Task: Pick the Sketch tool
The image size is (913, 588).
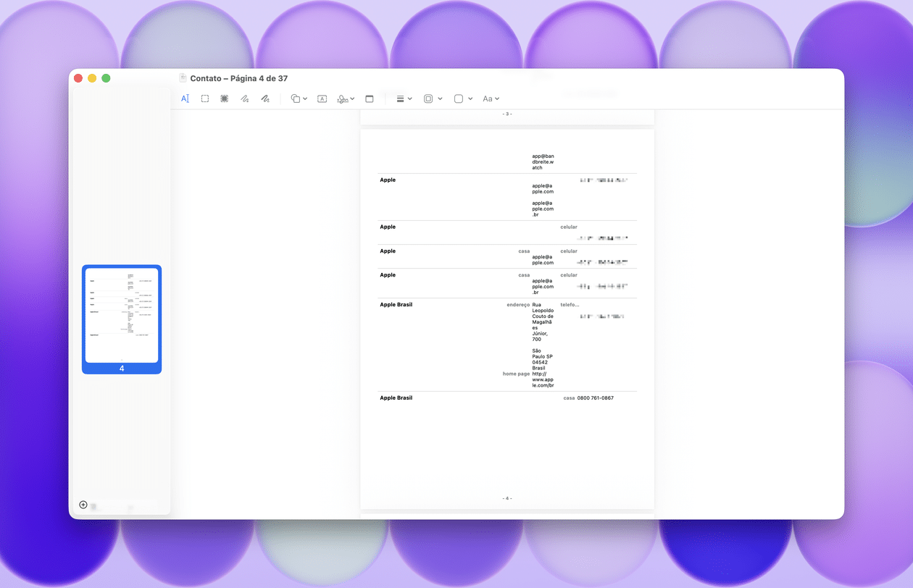Action: (x=245, y=98)
